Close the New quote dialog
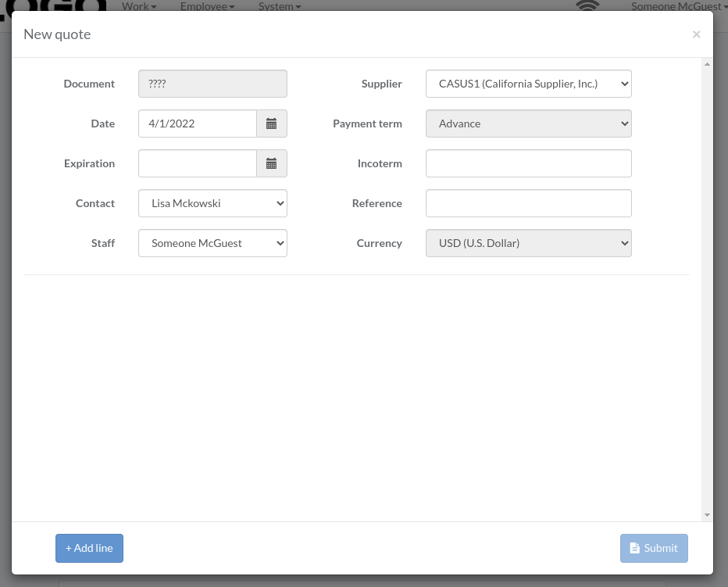The image size is (728, 587). click(x=696, y=34)
